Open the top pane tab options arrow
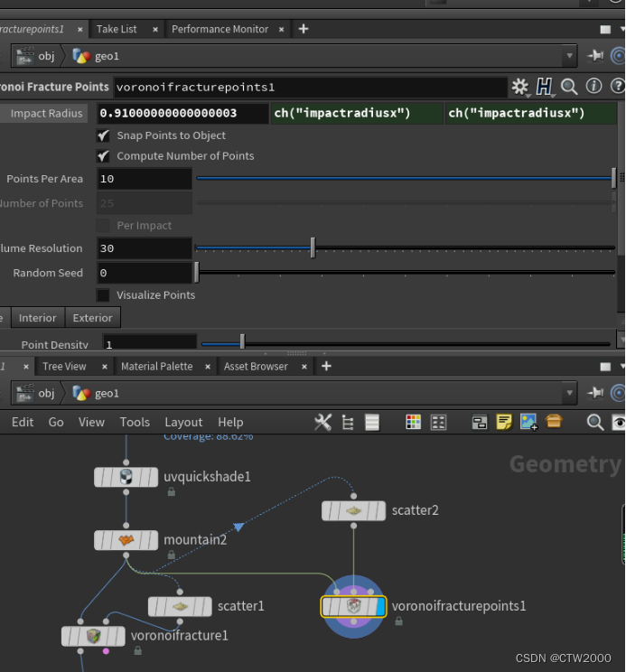 pyautogui.click(x=622, y=29)
